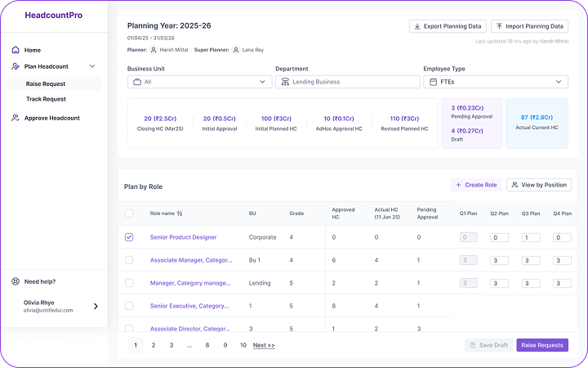Image resolution: width=588 pixels, height=368 pixels.
Task: Click the Home icon in sidebar
Action: 16,50
